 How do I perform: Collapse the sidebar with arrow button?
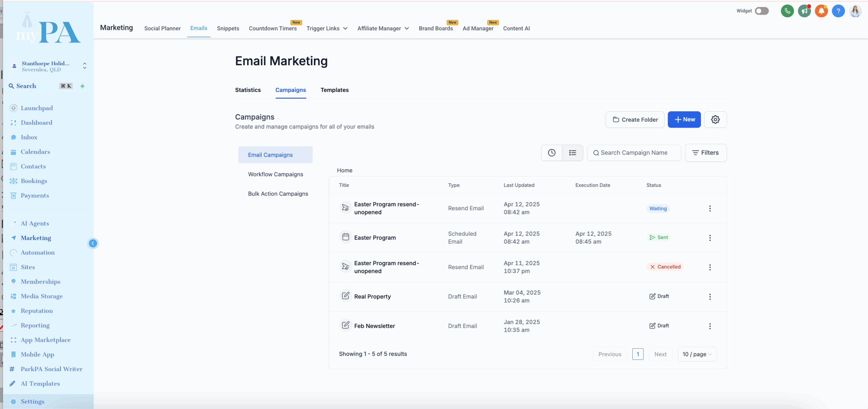tap(93, 243)
